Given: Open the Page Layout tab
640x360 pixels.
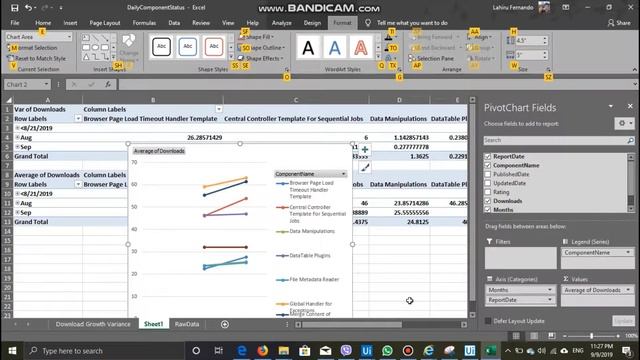Looking at the screenshot, I should [104, 23].
